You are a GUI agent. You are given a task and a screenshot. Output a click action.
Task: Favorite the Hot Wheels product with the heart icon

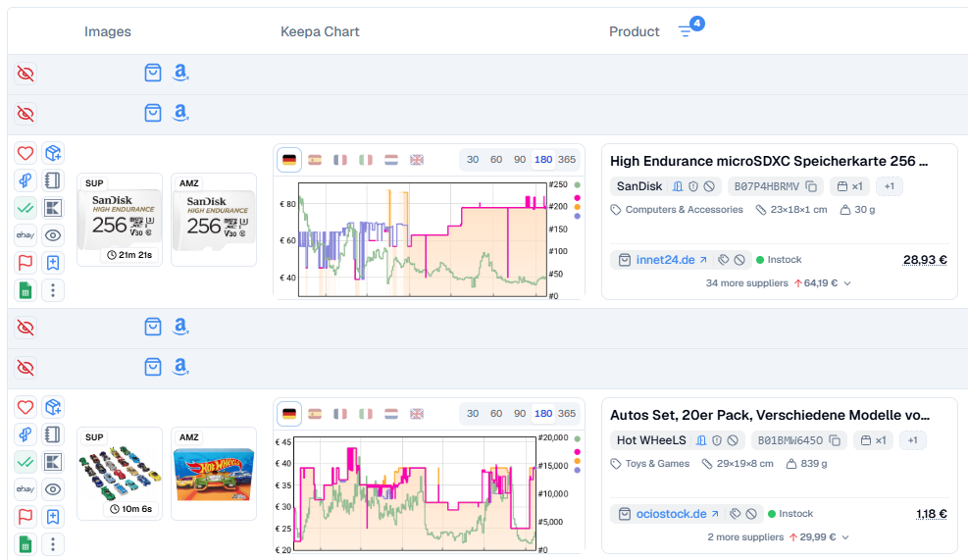pyautogui.click(x=25, y=408)
